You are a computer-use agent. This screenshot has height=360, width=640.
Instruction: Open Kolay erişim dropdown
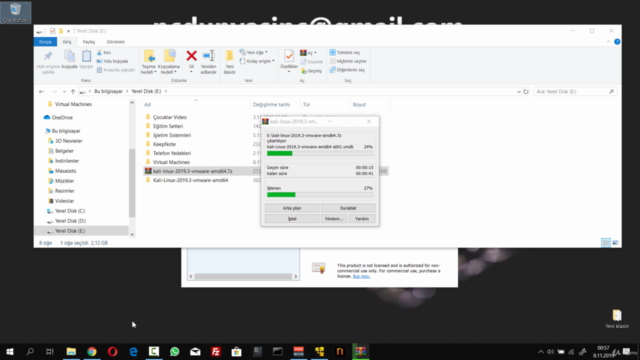pos(257,61)
